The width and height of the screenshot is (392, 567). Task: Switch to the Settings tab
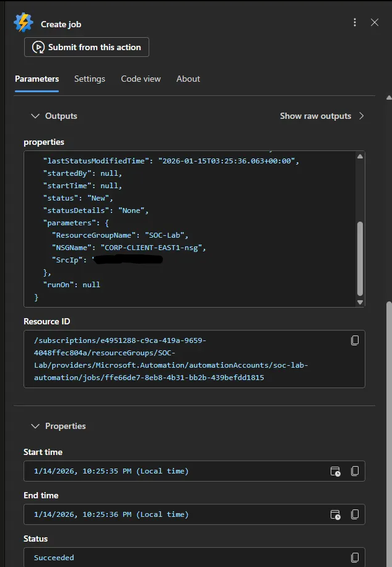coord(90,79)
